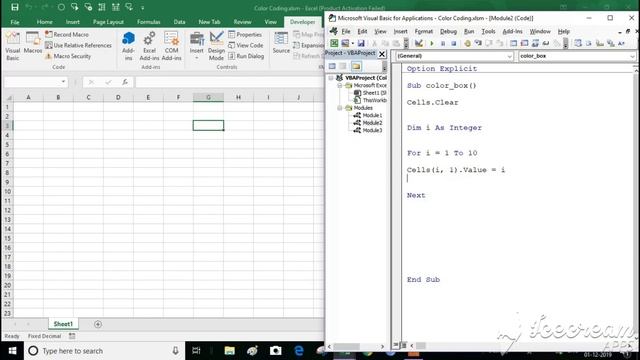Click Properties in Controls group
Screen dimensions: 640x360
(245, 34)
